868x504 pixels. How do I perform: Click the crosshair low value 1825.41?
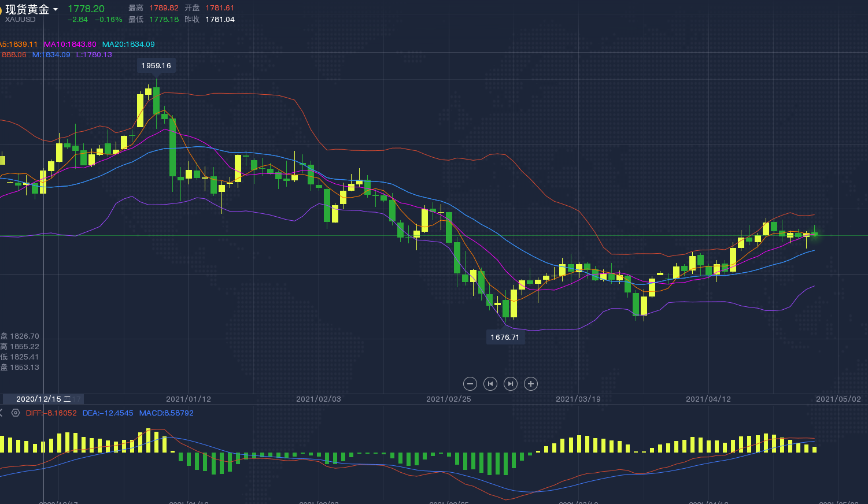[24, 357]
